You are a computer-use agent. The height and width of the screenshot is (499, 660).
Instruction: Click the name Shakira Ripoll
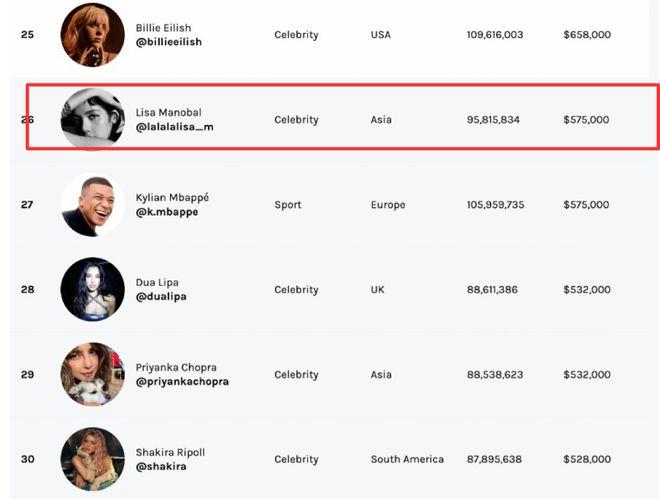[169, 452]
